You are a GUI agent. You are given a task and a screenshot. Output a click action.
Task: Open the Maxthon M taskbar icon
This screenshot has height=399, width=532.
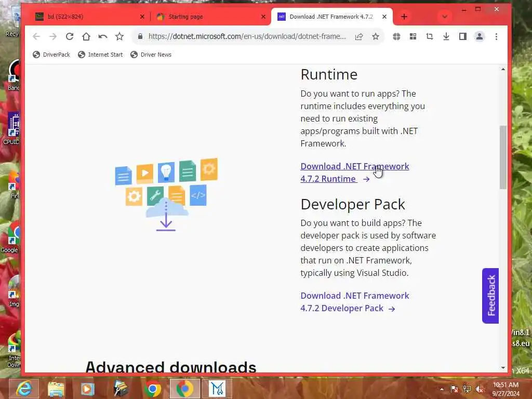tap(217, 389)
